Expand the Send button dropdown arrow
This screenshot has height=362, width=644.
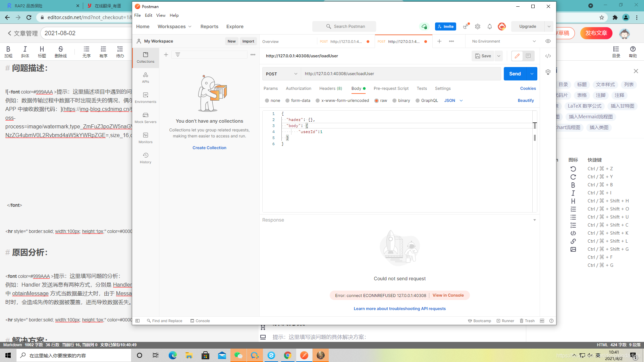coord(532,73)
